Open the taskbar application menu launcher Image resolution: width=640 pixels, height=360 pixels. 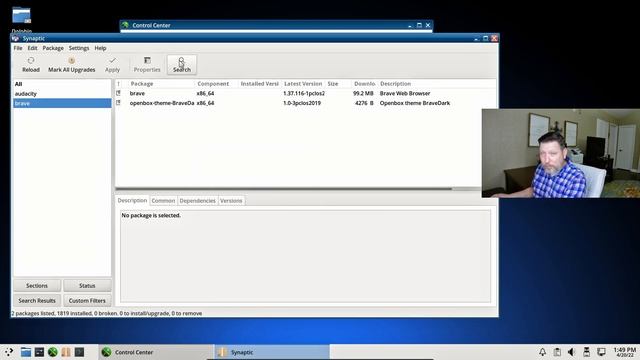pos(9,352)
